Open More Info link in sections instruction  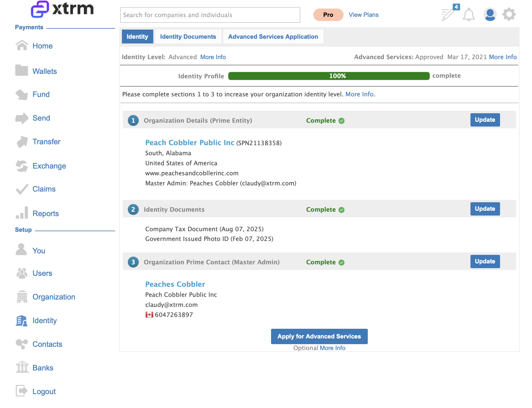click(x=360, y=94)
